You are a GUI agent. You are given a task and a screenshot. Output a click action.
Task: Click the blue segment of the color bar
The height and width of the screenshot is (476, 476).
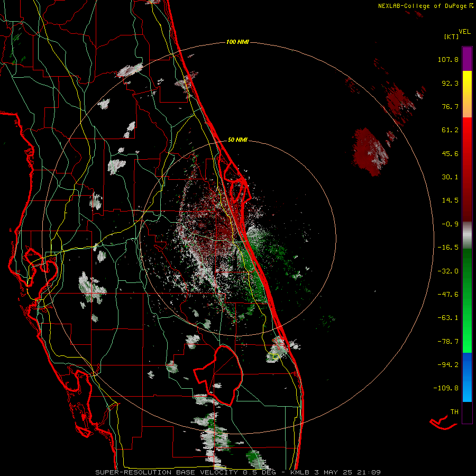point(467,377)
